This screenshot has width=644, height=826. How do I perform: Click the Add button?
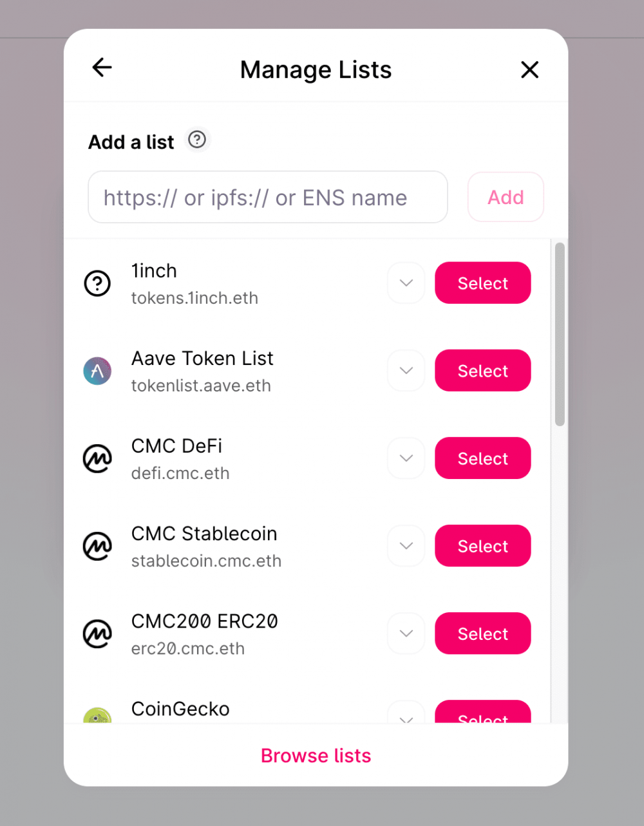pyautogui.click(x=506, y=197)
